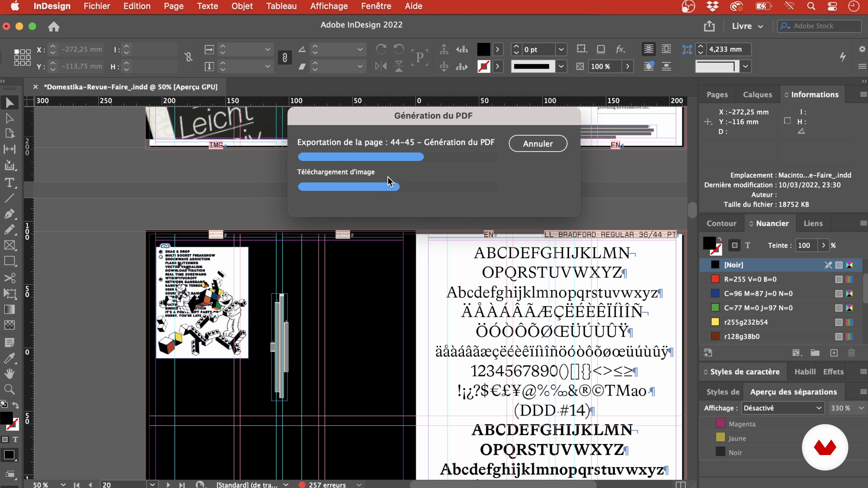The image size is (868, 488).
Task: Select the Selection tool arrow
Action: click(9, 103)
